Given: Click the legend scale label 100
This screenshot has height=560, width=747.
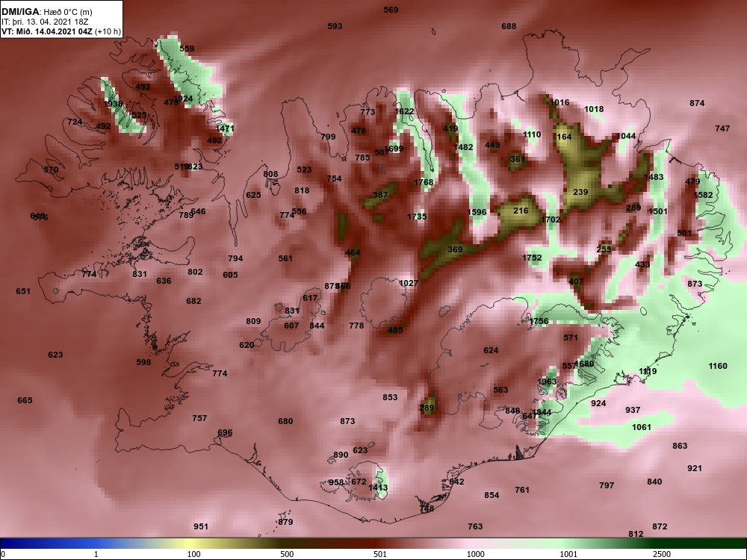Looking at the screenshot, I should pyautogui.click(x=193, y=554).
